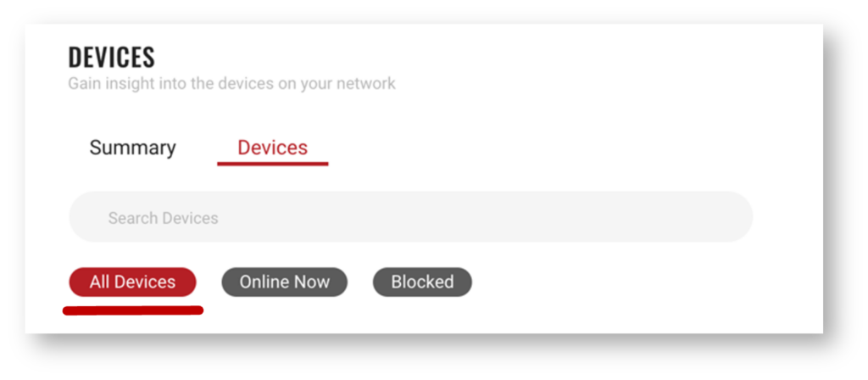Switch to the Summary tab
The image size is (868, 380).
click(x=132, y=148)
